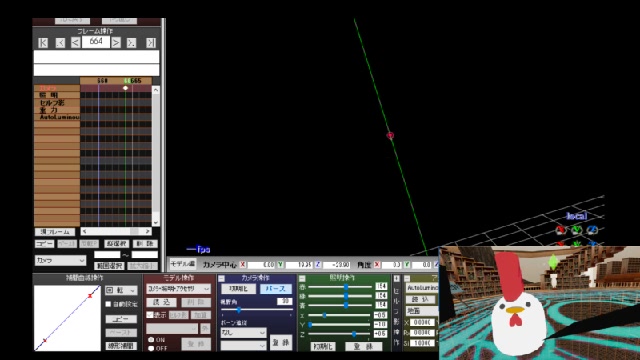Open the 回転 interpolation type dropdown

pyautogui.click(x=121, y=290)
